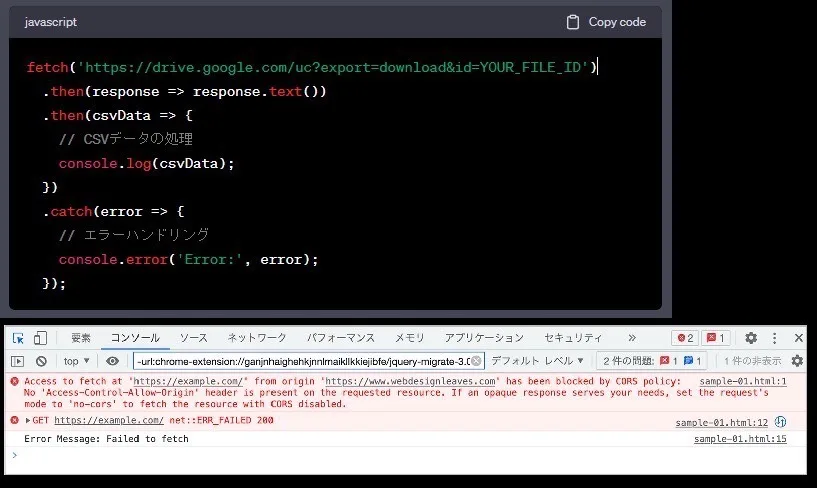Show the console sidebar panel icon
Image resolution: width=817 pixels, height=488 pixels.
pyautogui.click(x=18, y=361)
